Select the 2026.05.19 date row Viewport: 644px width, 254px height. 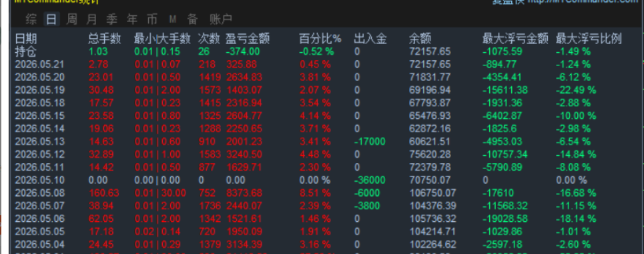(40, 90)
